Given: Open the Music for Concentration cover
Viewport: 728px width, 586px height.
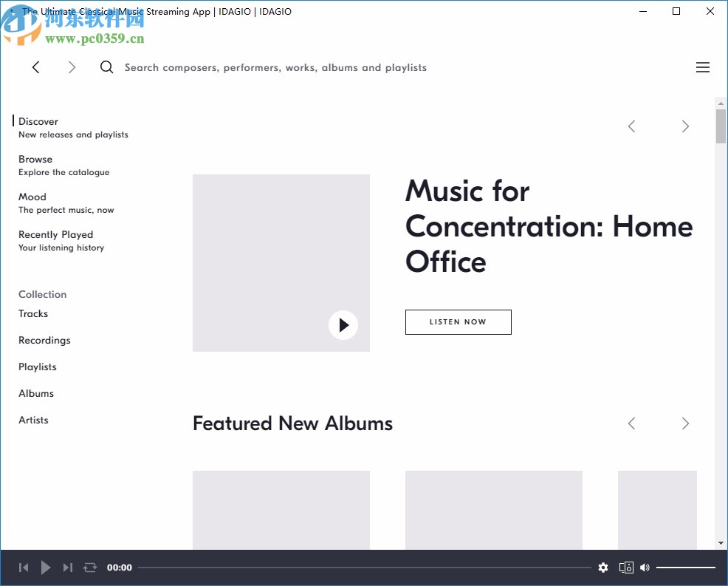Looking at the screenshot, I should click(x=281, y=263).
